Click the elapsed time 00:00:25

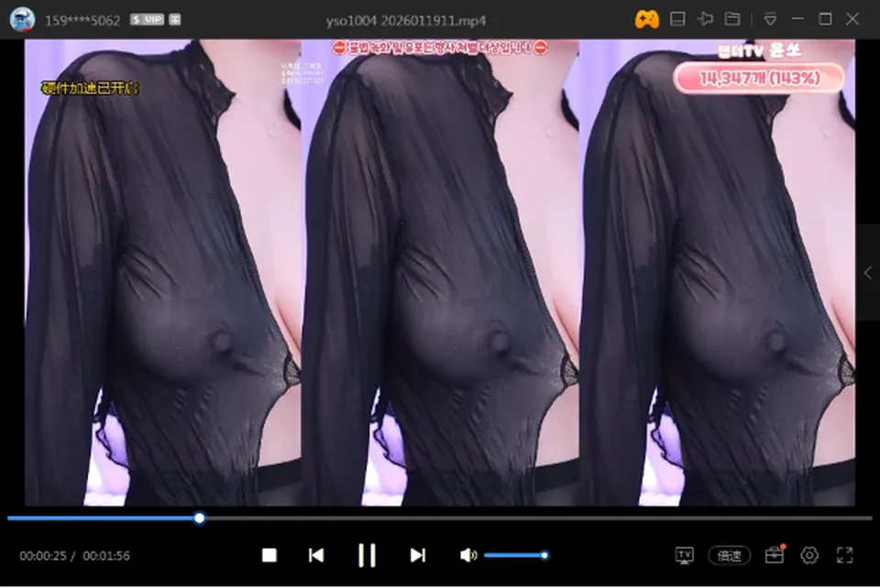pos(43,556)
